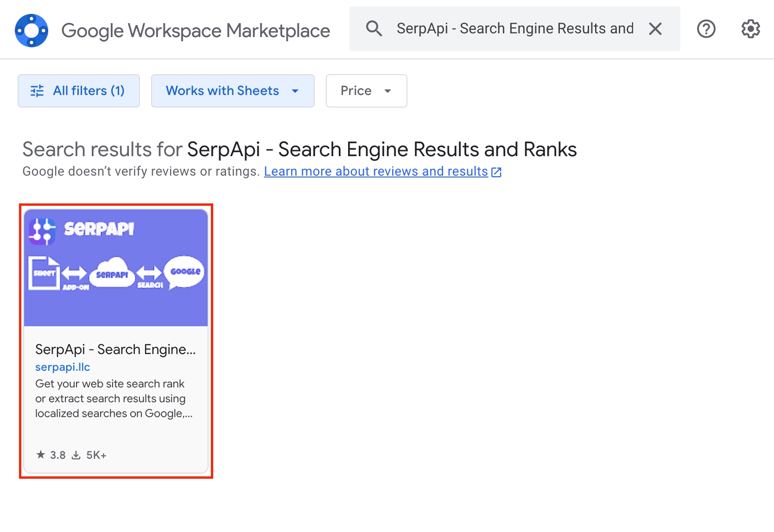Clear the search field with the X
This screenshot has height=532, width=774.
(x=655, y=29)
